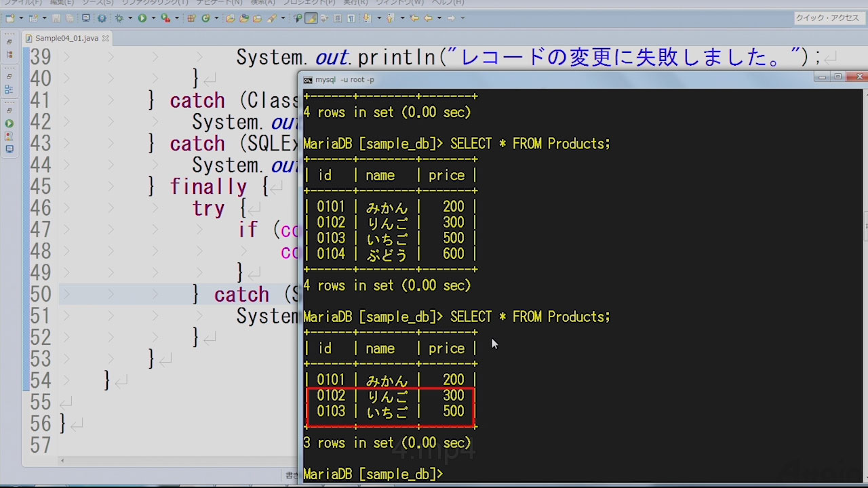
Task: Click the Quick Access search field
Action: coord(827,18)
